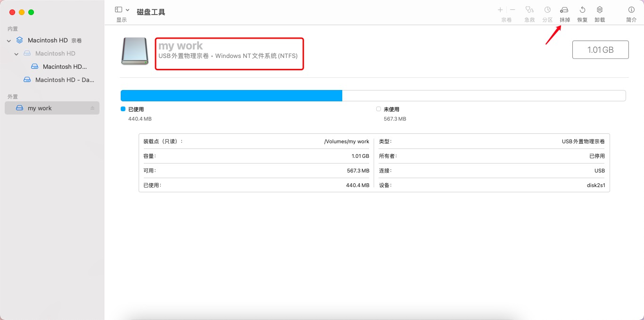The height and width of the screenshot is (320, 644).
Task: Eject the my work volume
Action: tap(92, 107)
